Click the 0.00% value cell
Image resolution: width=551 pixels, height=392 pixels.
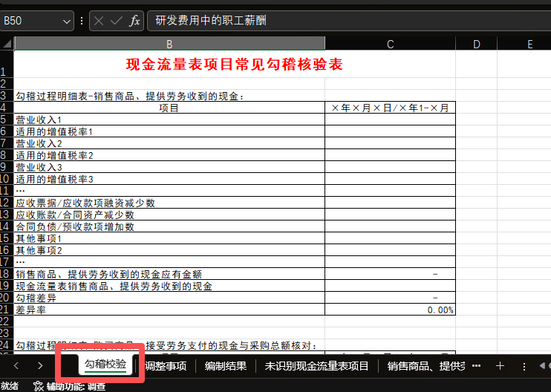tap(390, 310)
